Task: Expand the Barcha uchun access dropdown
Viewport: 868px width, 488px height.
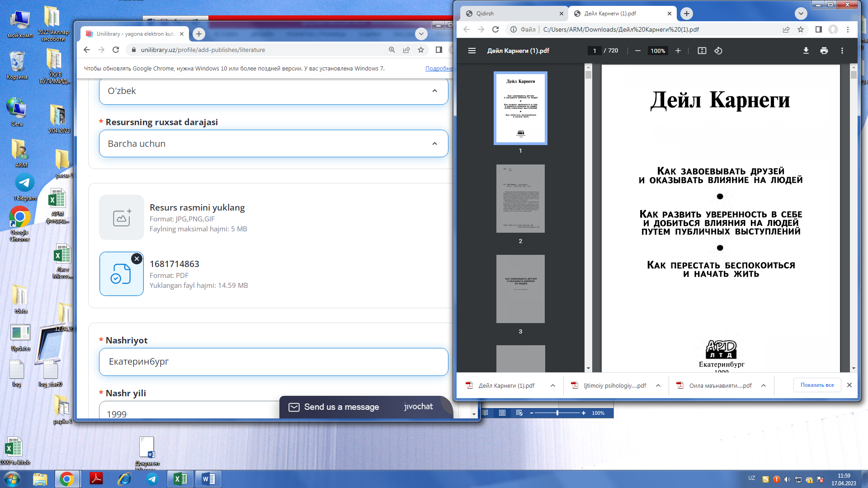Action: [273, 144]
